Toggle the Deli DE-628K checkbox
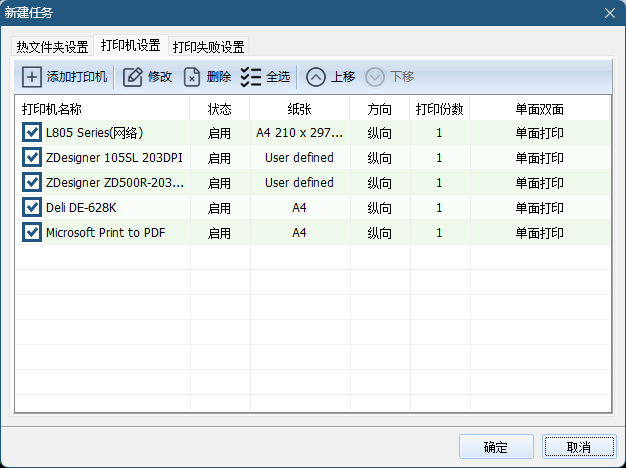The image size is (626, 468). click(32, 207)
